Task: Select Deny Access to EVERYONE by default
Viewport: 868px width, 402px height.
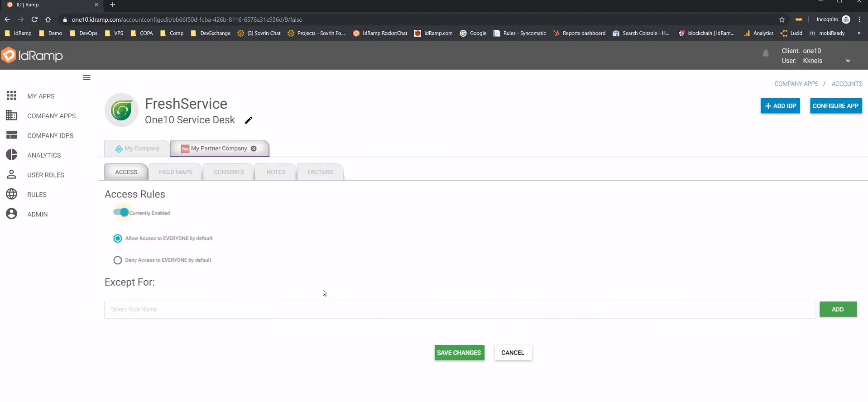Action: 118,260
